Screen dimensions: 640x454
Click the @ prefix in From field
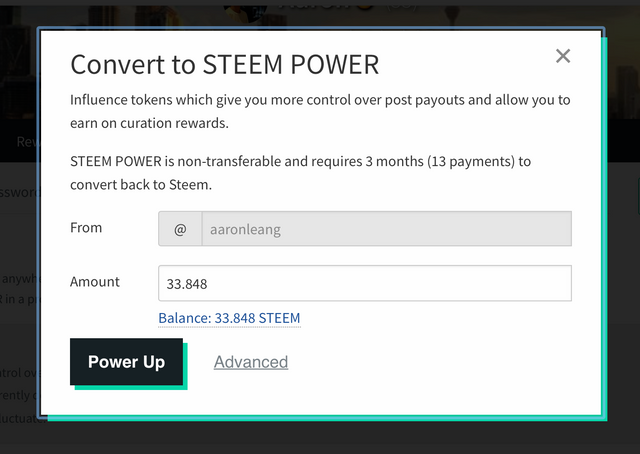click(x=180, y=229)
